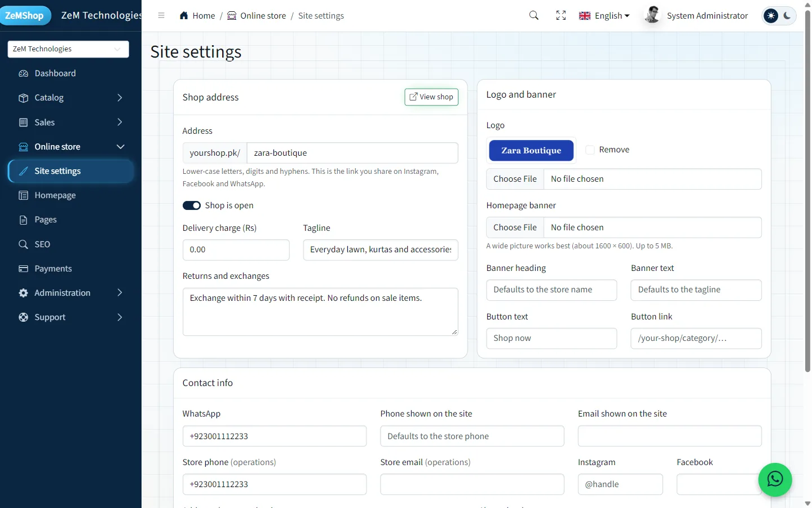The image size is (812, 508).
Task: Collapse sidebar using the hamburger icon
Action: [161, 16]
